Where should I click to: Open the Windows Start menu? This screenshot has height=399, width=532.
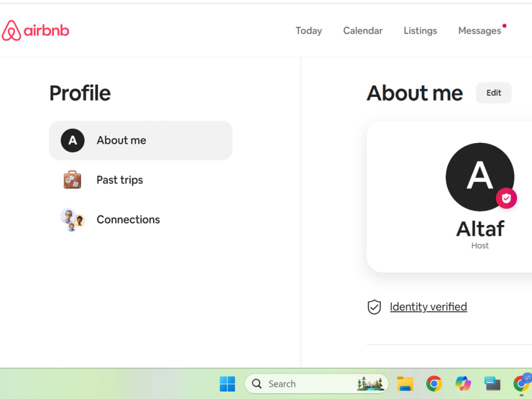click(x=227, y=384)
